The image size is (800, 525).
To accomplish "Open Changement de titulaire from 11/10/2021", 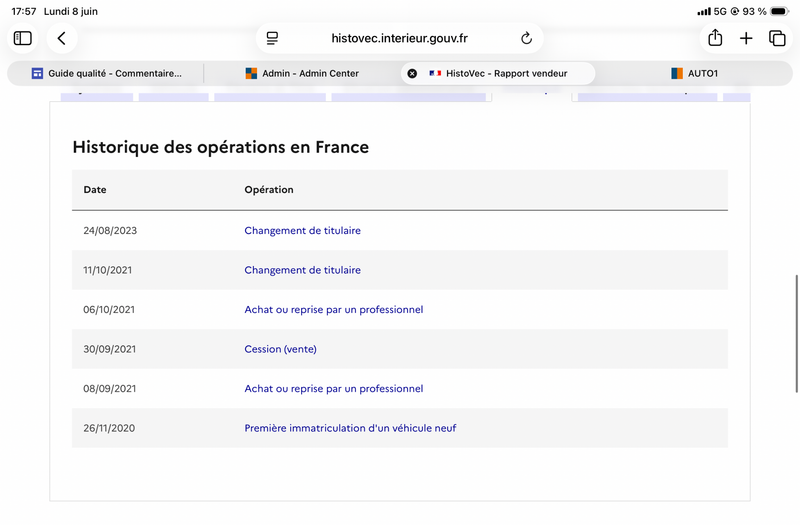I will click(x=303, y=270).
